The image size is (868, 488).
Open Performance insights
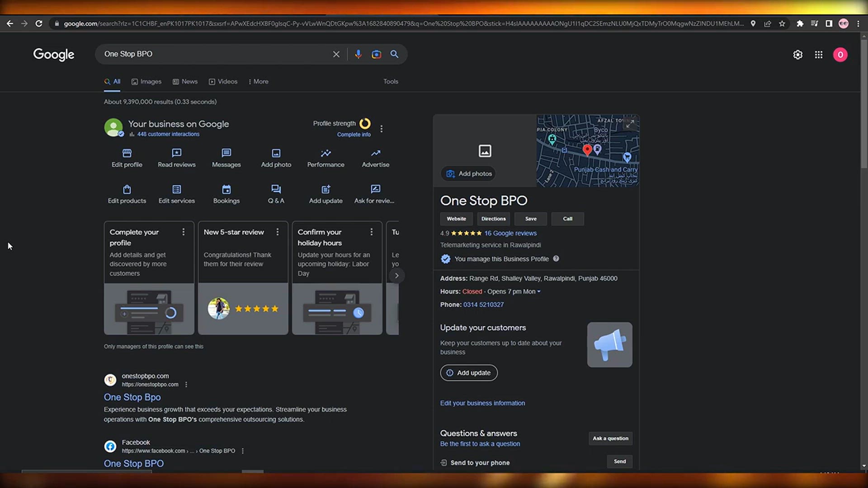326,158
